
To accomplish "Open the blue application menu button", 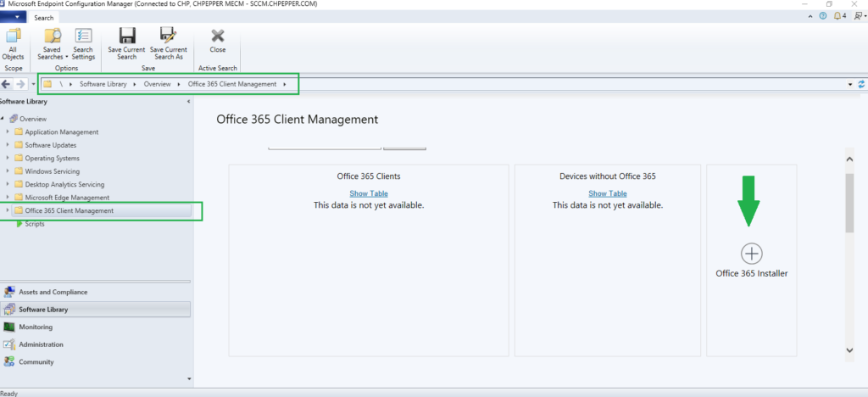I will coord(14,18).
